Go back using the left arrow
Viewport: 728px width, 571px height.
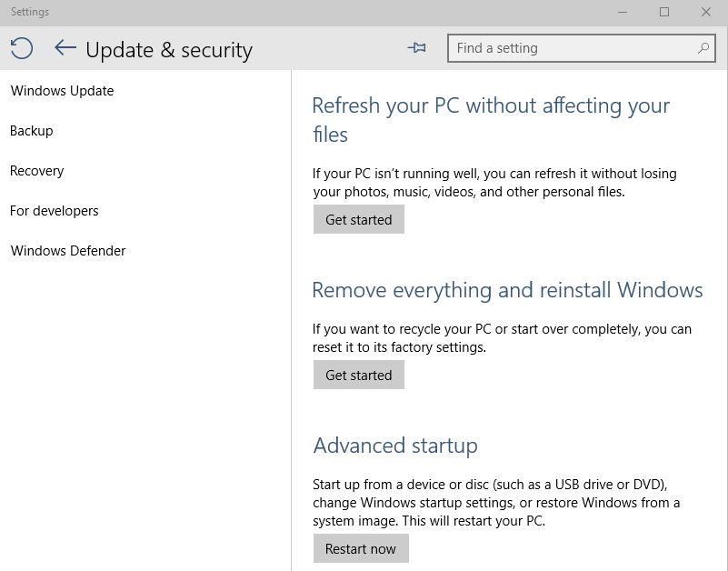point(65,47)
